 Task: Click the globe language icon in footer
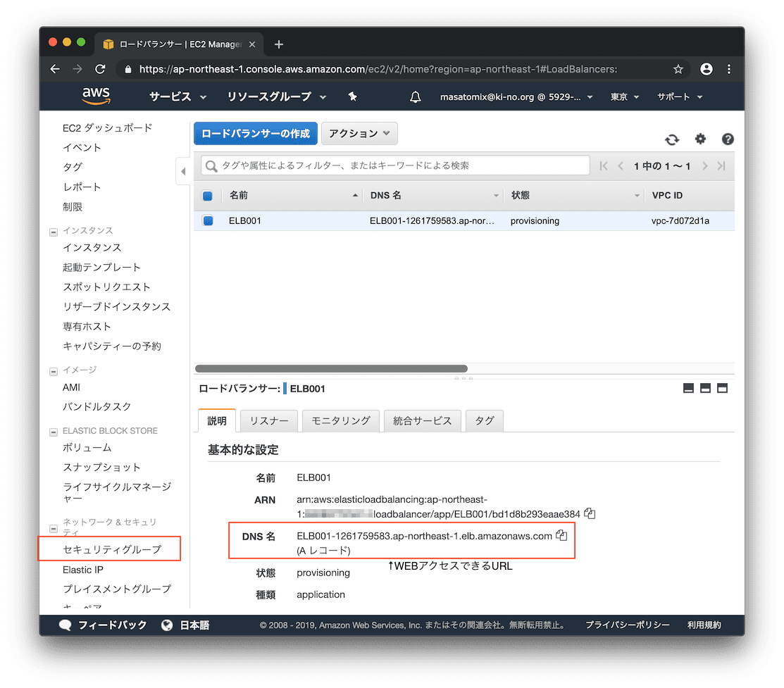coord(167,625)
